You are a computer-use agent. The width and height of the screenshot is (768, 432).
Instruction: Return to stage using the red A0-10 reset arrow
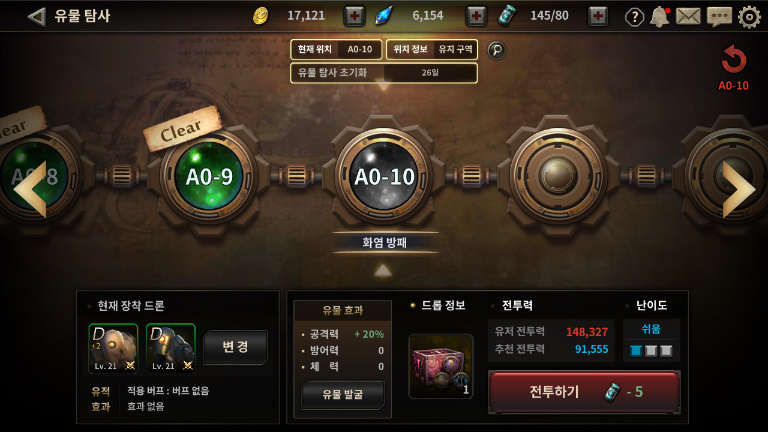click(733, 68)
